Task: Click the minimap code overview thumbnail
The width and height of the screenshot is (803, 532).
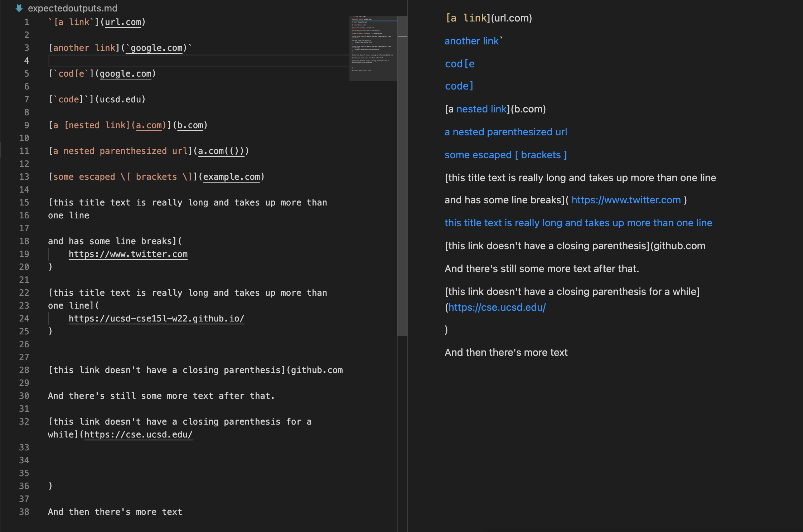Action: 373,48
